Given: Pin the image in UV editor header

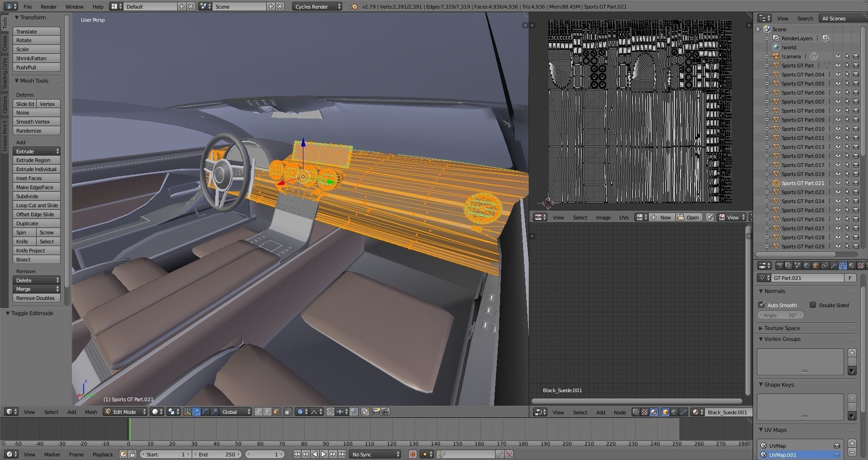Looking at the screenshot, I should click(710, 217).
